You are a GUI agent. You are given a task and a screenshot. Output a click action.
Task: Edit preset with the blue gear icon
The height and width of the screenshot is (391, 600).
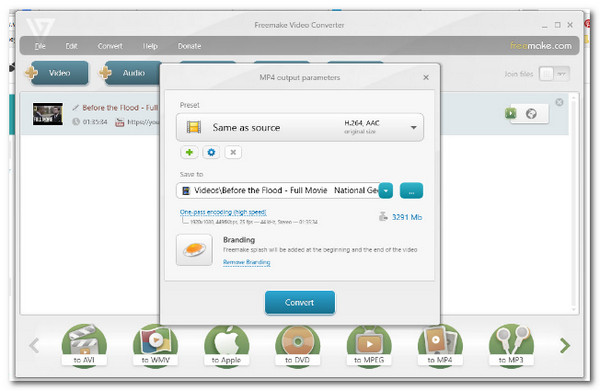pos(211,152)
